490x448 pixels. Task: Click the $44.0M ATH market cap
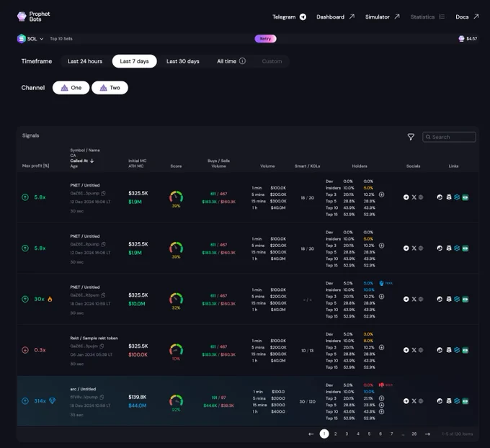pos(138,406)
